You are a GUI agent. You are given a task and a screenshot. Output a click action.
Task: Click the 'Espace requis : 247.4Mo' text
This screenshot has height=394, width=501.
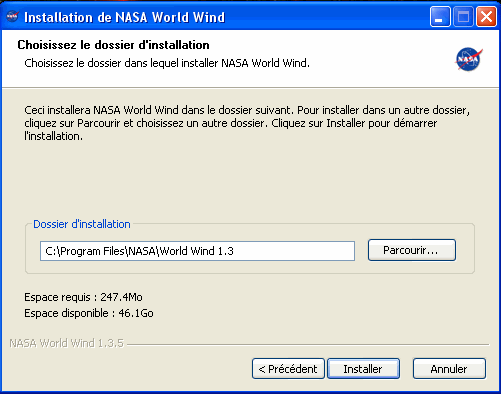(x=83, y=297)
